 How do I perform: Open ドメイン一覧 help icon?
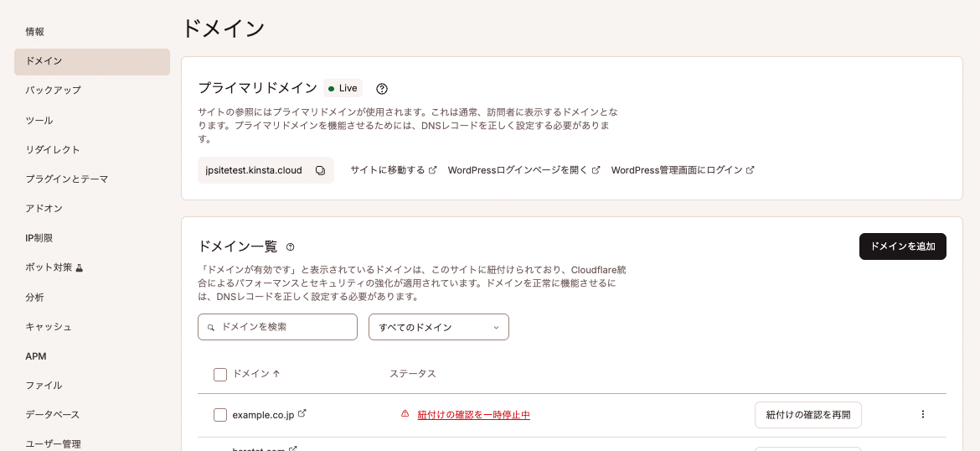click(290, 247)
